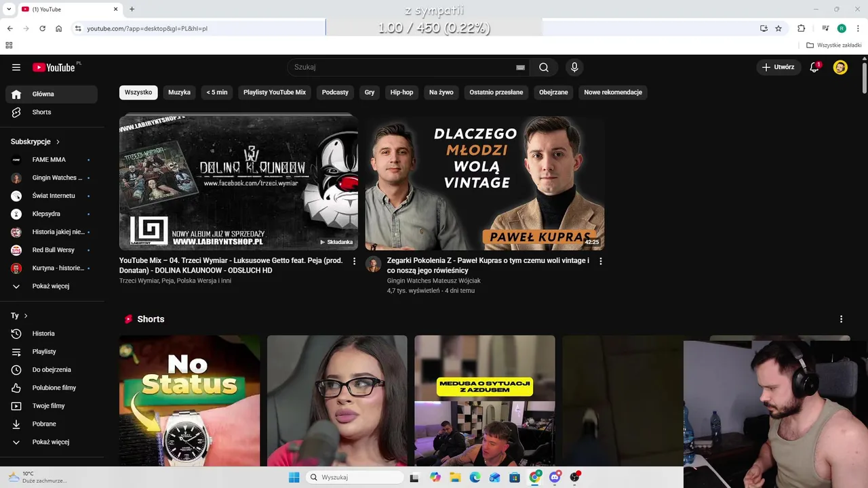Open Windows Start menu
Image resolution: width=868 pixels, height=488 pixels.
click(x=294, y=477)
